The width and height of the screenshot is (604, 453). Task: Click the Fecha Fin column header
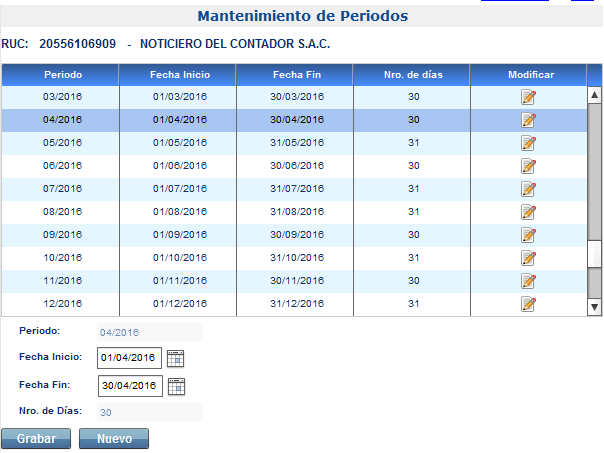(x=295, y=75)
